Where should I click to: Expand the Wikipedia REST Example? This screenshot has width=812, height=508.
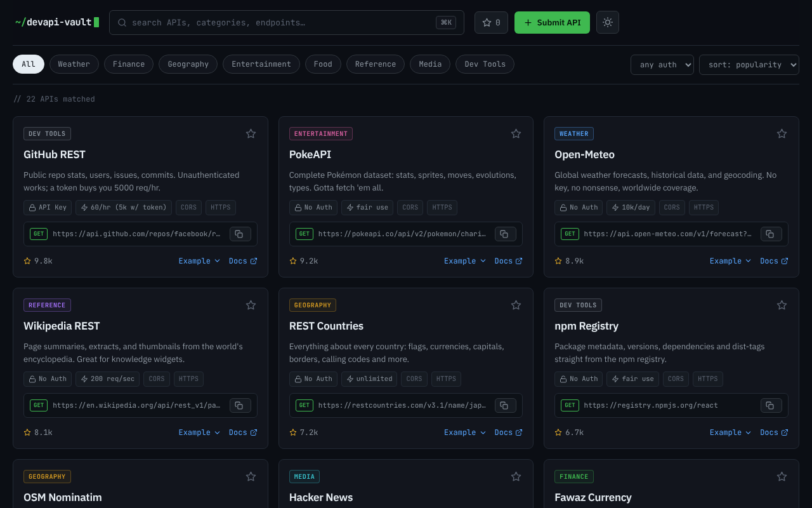coord(199,432)
